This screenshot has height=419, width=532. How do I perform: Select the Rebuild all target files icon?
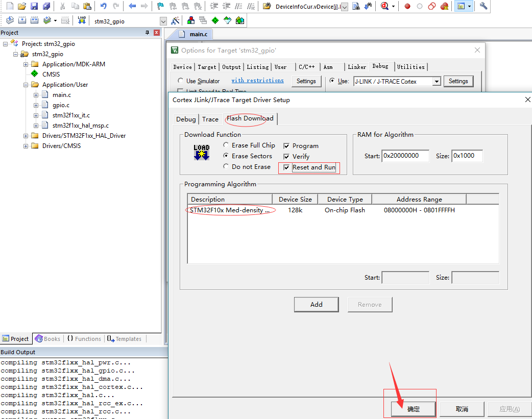point(33,20)
